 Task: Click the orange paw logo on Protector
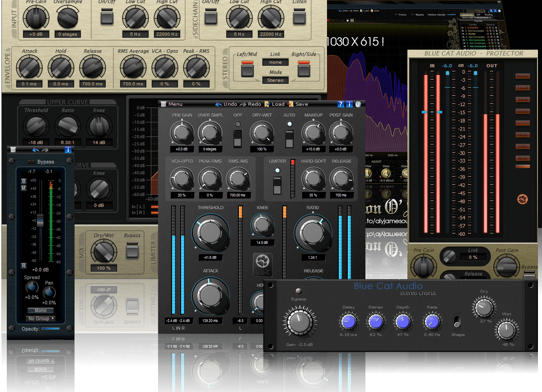523,199
